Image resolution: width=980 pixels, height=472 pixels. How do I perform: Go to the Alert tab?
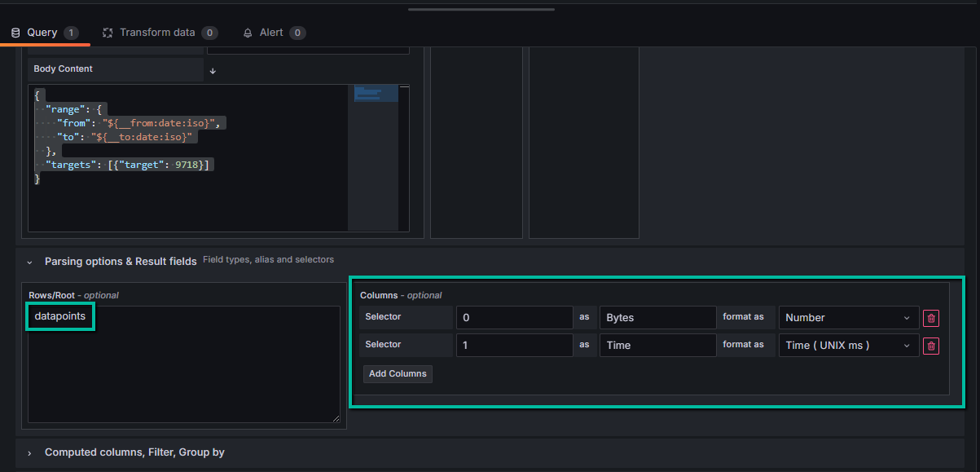pos(273,33)
